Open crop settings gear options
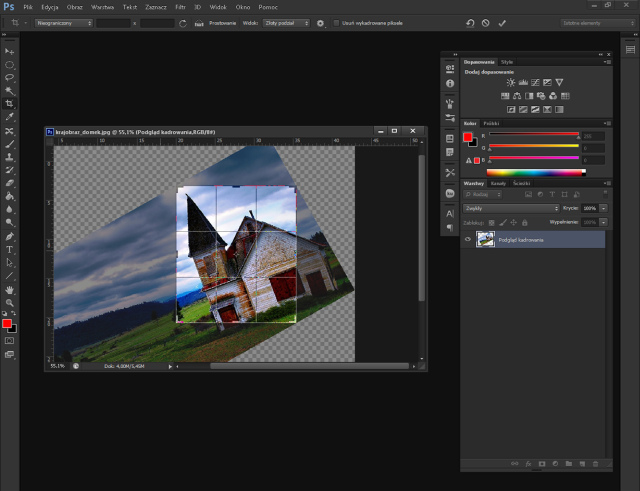Image resolution: width=640 pixels, height=491 pixels. [x=320, y=23]
